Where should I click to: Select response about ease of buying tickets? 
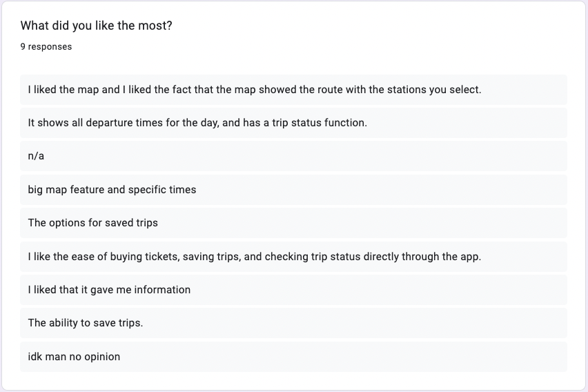coord(293,257)
